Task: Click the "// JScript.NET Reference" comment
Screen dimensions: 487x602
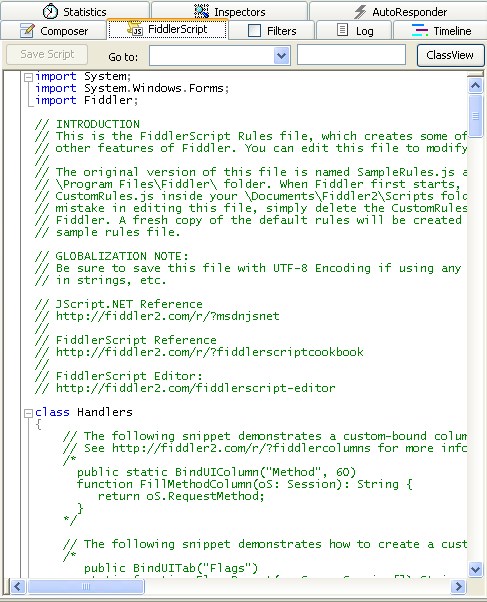Action: coord(119,304)
